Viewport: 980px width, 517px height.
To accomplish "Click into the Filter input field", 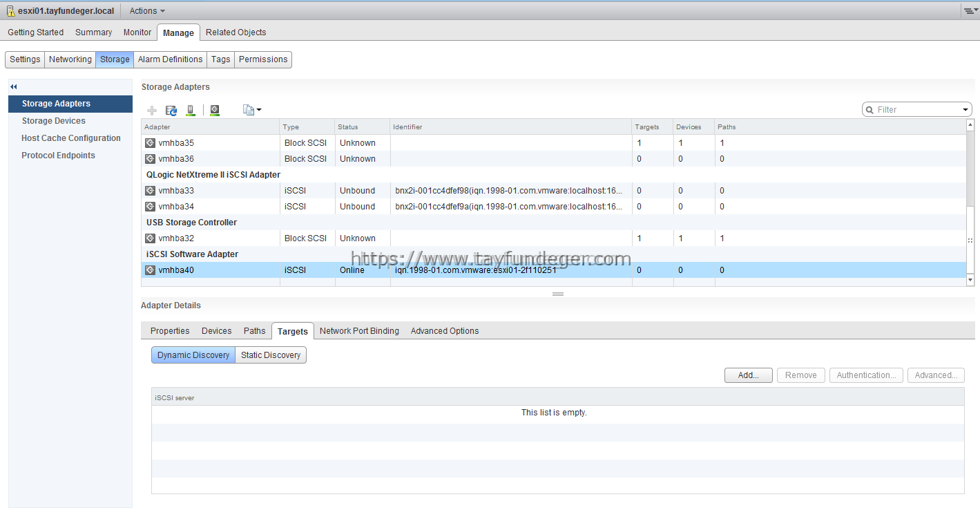I will pos(918,110).
